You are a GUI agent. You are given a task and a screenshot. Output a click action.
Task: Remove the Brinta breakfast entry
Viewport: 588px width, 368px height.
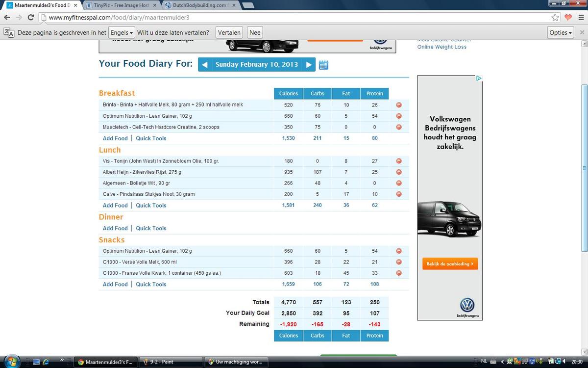pos(399,105)
